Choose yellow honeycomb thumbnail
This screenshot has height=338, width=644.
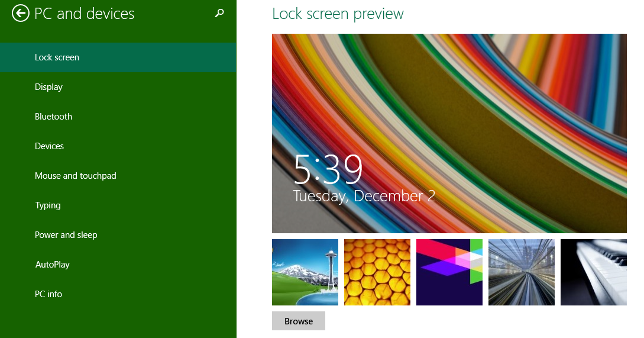[x=377, y=272]
